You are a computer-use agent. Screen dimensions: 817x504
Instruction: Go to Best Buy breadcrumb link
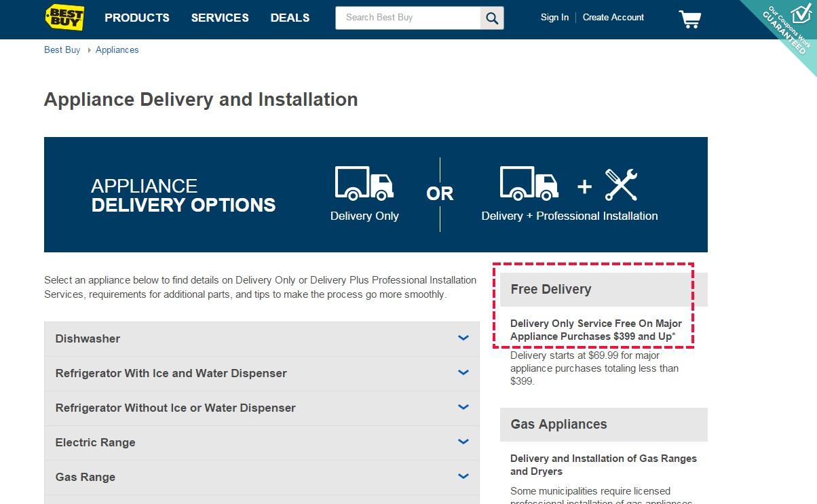(62, 50)
